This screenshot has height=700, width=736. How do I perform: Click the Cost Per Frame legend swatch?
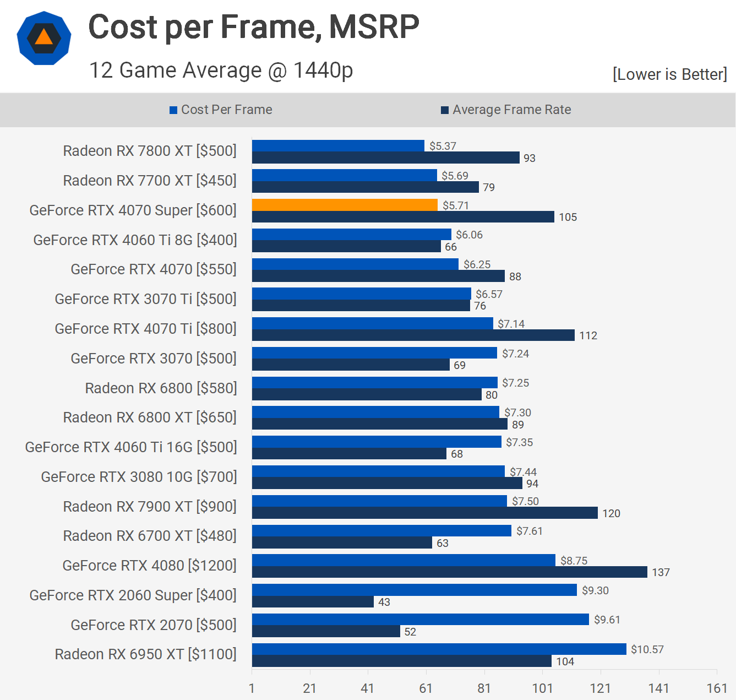tap(173, 110)
